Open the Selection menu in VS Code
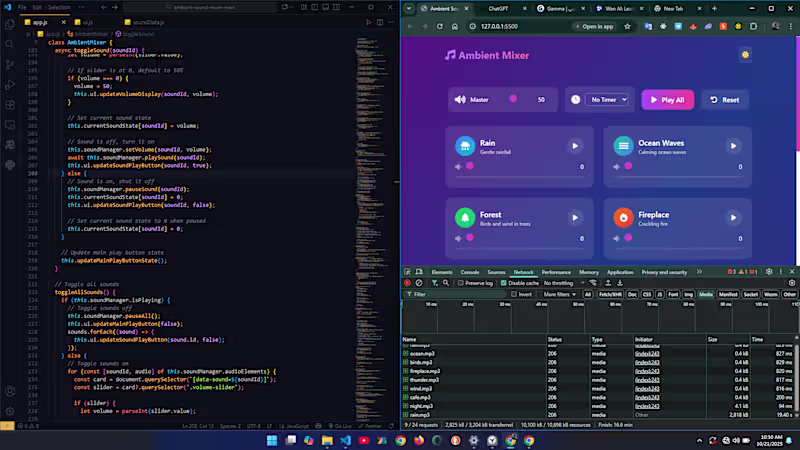The image size is (800, 450). [59, 7]
